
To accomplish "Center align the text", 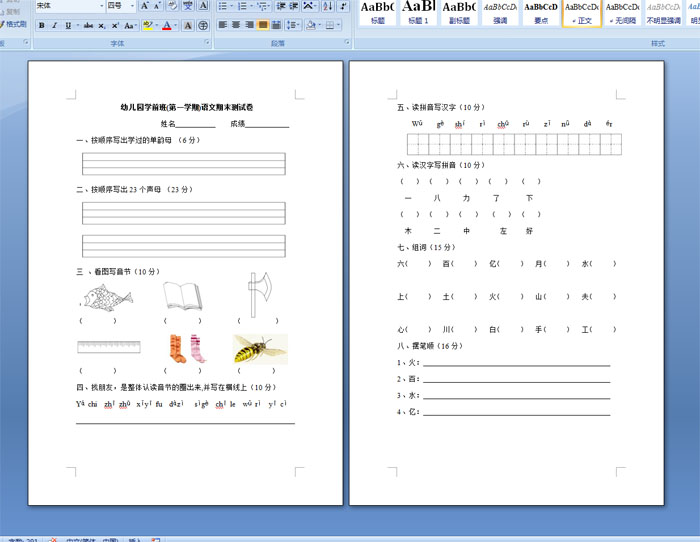I will pos(236,25).
